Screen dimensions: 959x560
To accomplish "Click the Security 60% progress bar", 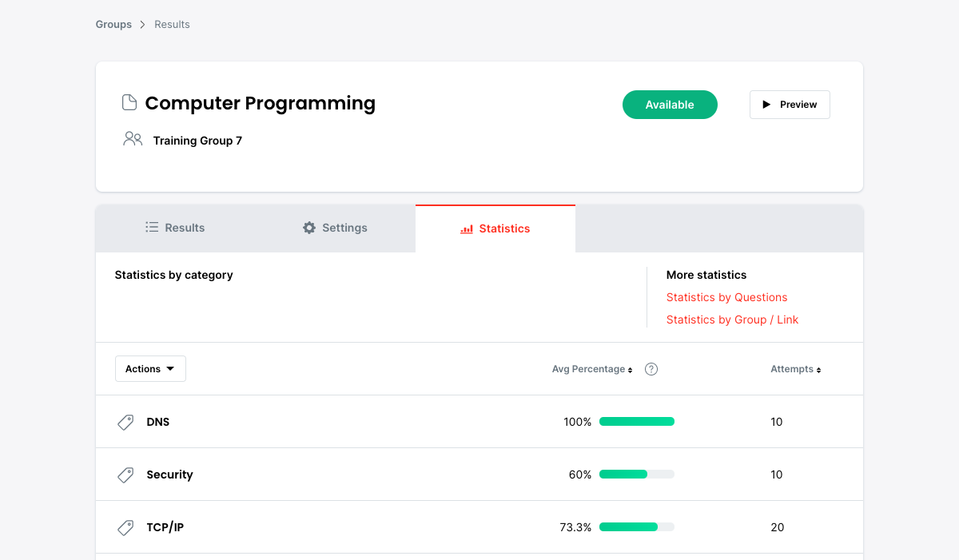I will coord(636,475).
